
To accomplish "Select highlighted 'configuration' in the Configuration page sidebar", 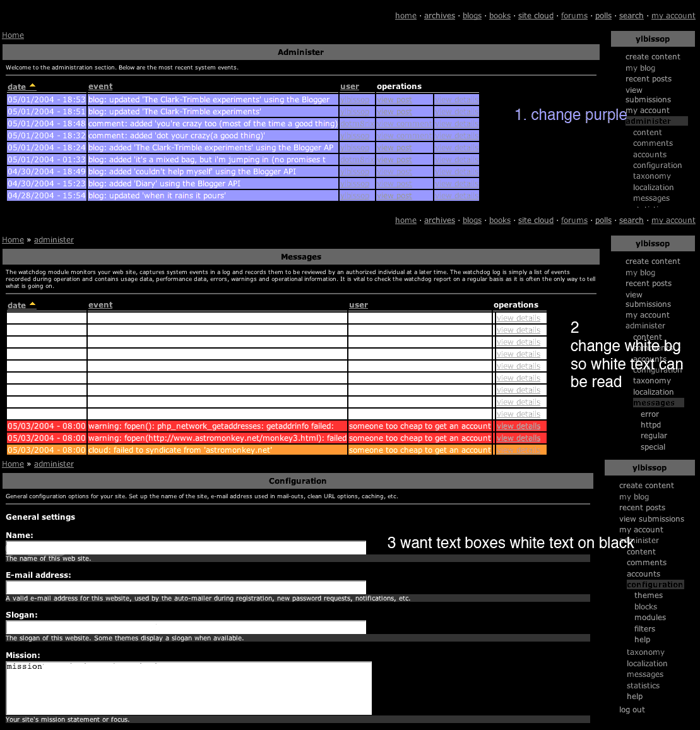I will (655, 585).
